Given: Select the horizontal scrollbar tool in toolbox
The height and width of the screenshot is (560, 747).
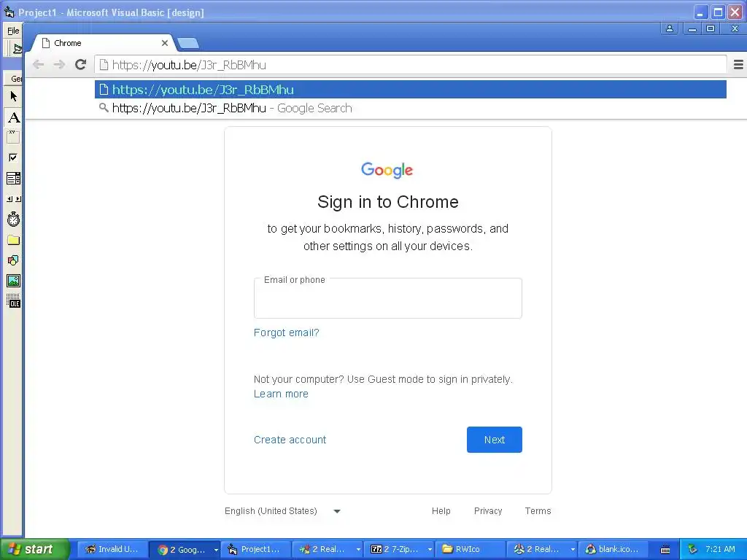Looking at the screenshot, I should (13, 198).
